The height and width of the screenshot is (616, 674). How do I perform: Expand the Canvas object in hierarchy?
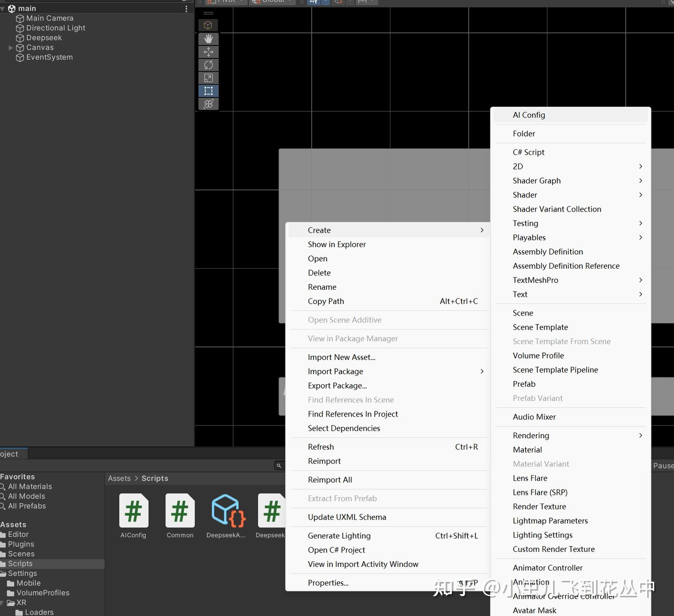[11, 48]
